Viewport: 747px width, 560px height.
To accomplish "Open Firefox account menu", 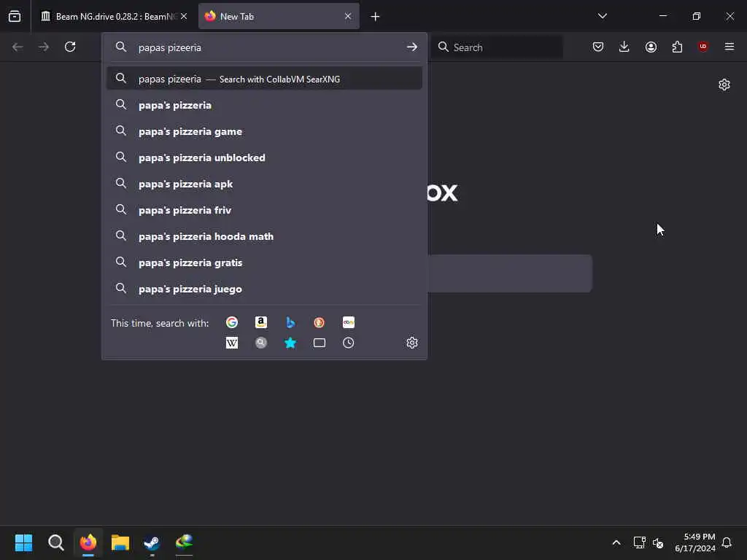I will 651,47.
